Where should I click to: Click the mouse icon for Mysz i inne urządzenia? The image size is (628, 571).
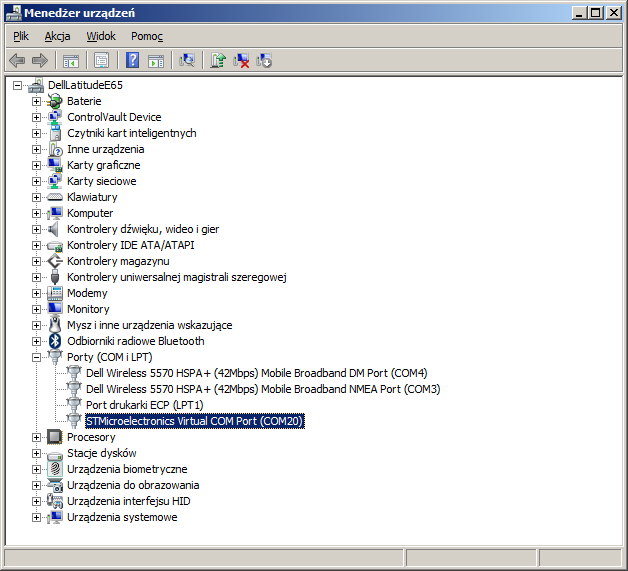[x=55, y=325]
